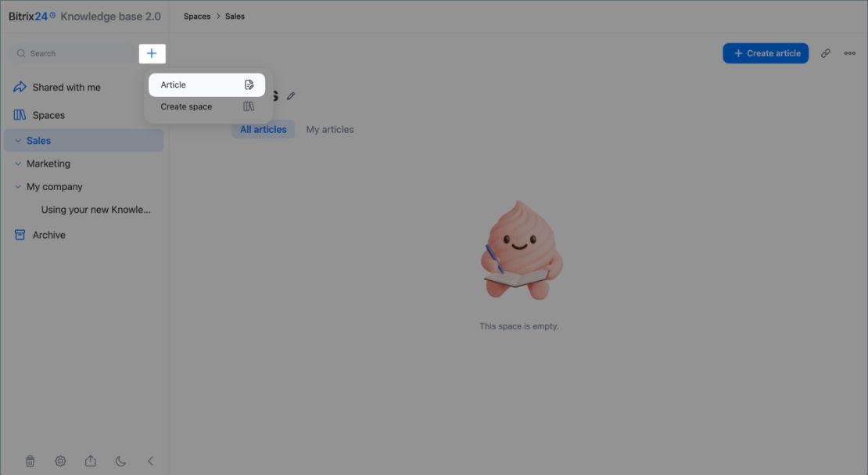Switch to the My articles tab
The image size is (868, 475).
click(330, 129)
